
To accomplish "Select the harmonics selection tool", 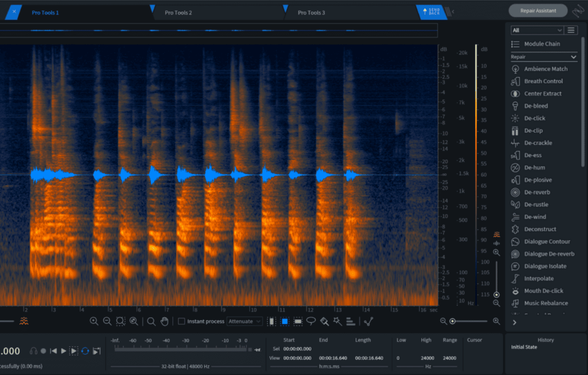I will click(351, 321).
